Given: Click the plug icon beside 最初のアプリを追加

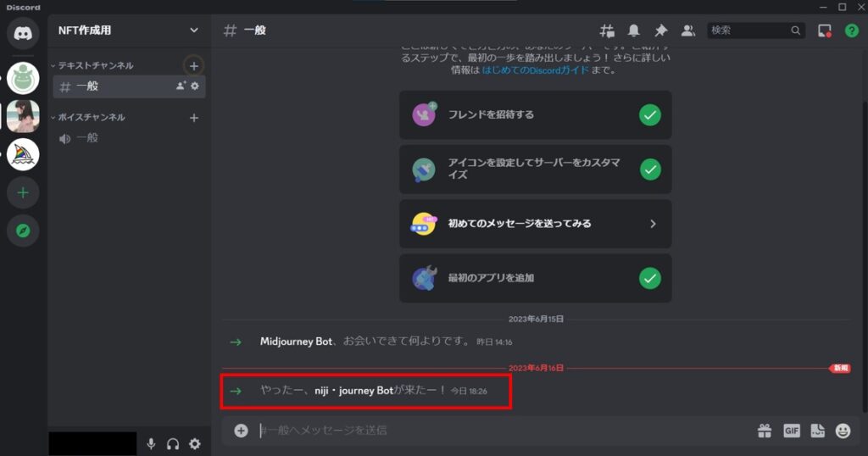Looking at the screenshot, I should click(424, 278).
